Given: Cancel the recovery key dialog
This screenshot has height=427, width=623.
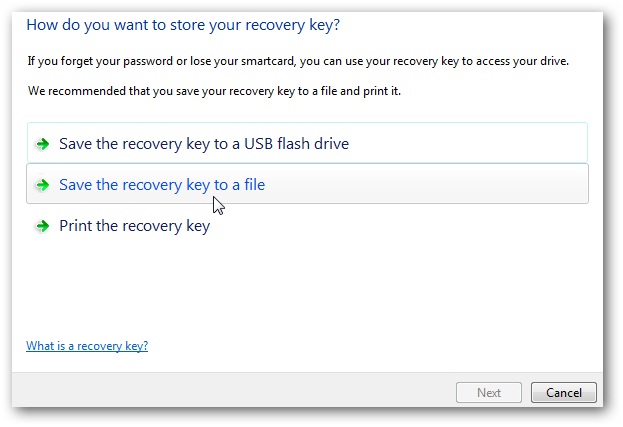Looking at the screenshot, I should pyautogui.click(x=563, y=393).
